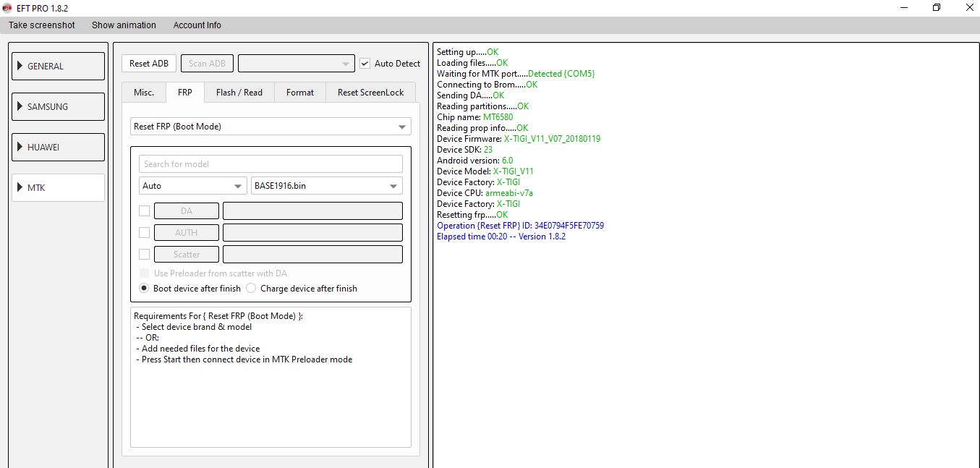Click the Operation {Reset FRP} ID line
Image resolution: width=980 pixels, height=468 pixels.
[520, 226]
